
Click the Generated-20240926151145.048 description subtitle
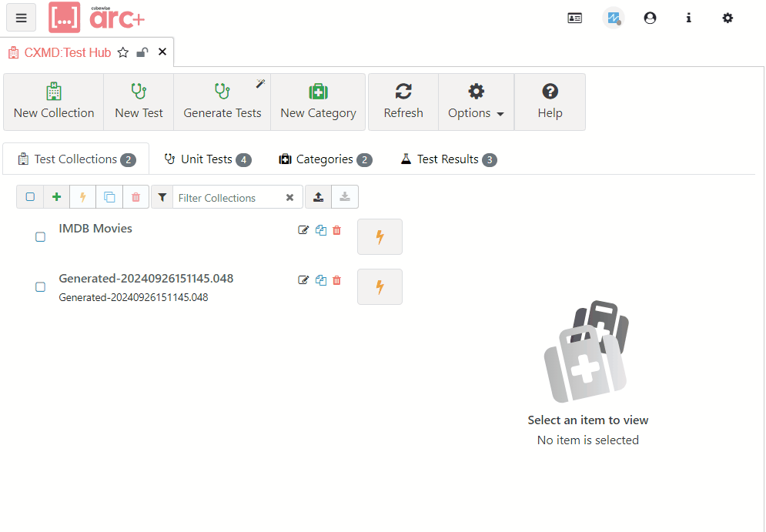point(133,297)
